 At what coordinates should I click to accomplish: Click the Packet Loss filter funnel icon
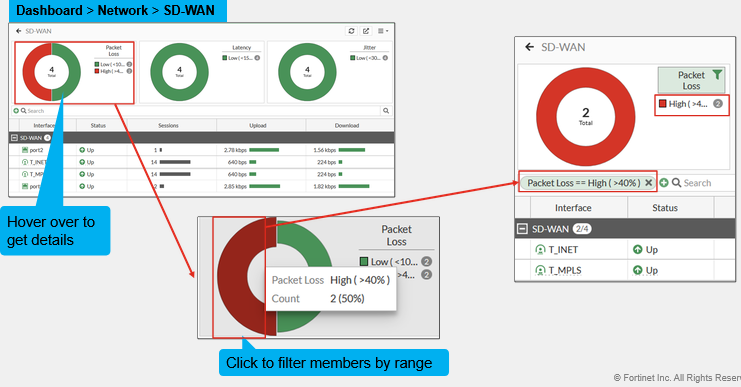[717, 75]
